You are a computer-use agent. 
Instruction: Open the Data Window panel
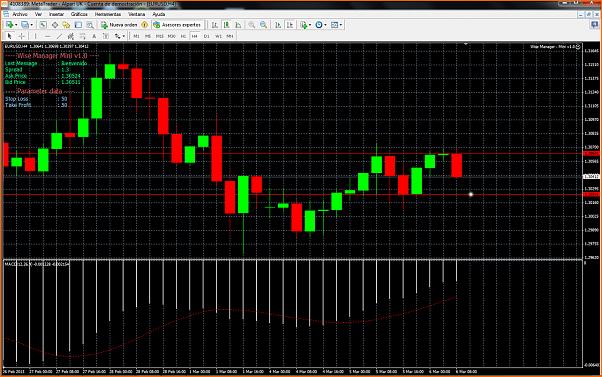pyautogui.click(x=55, y=25)
